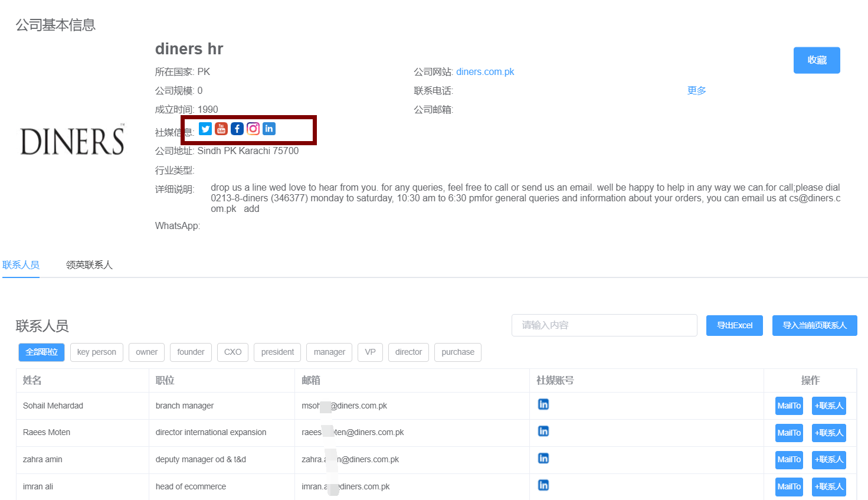Click MailTo for zahra amin
The image size is (868, 500).
[789, 459]
